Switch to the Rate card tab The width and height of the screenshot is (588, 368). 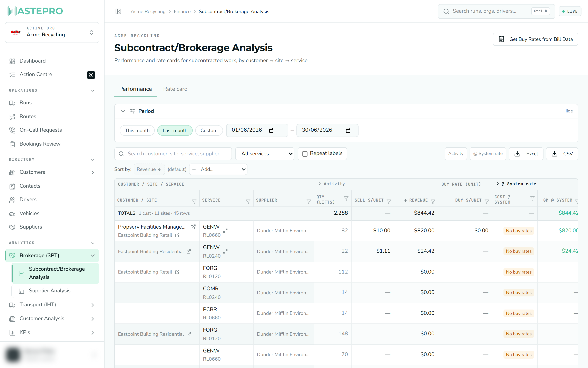coord(175,89)
